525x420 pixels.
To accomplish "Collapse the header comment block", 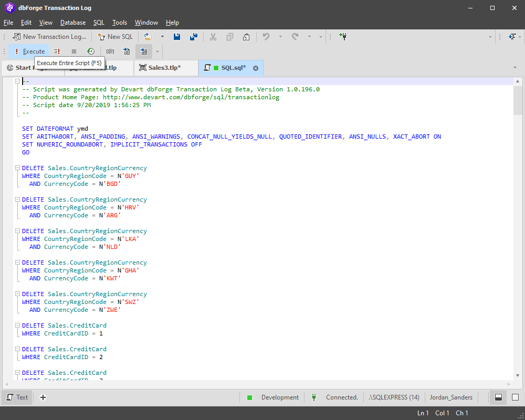I will (18, 81).
